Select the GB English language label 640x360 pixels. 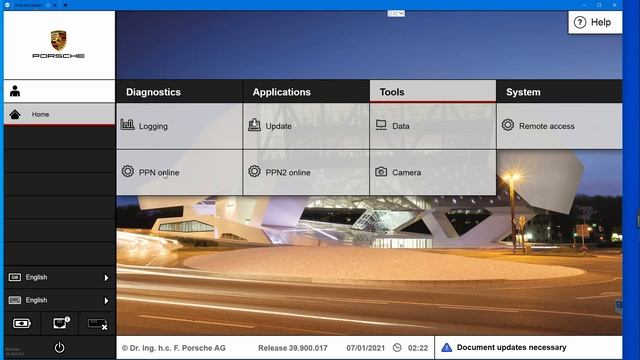[36, 277]
